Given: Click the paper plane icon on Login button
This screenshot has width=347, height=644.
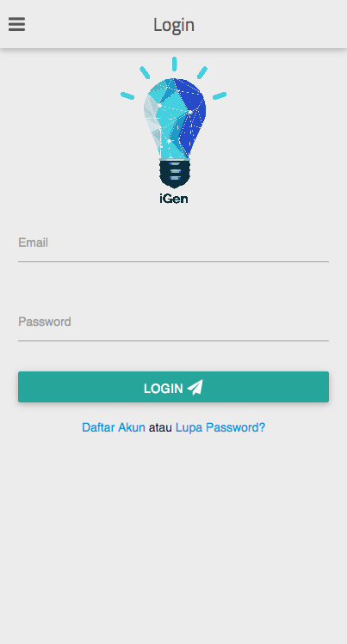Looking at the screenshot, I should (195, 387).
